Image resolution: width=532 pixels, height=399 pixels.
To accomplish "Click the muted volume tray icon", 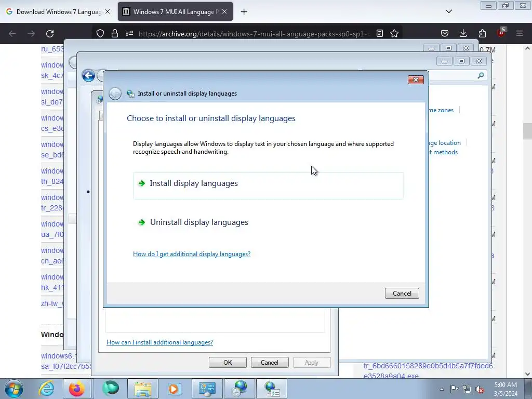I will (480, 389).
